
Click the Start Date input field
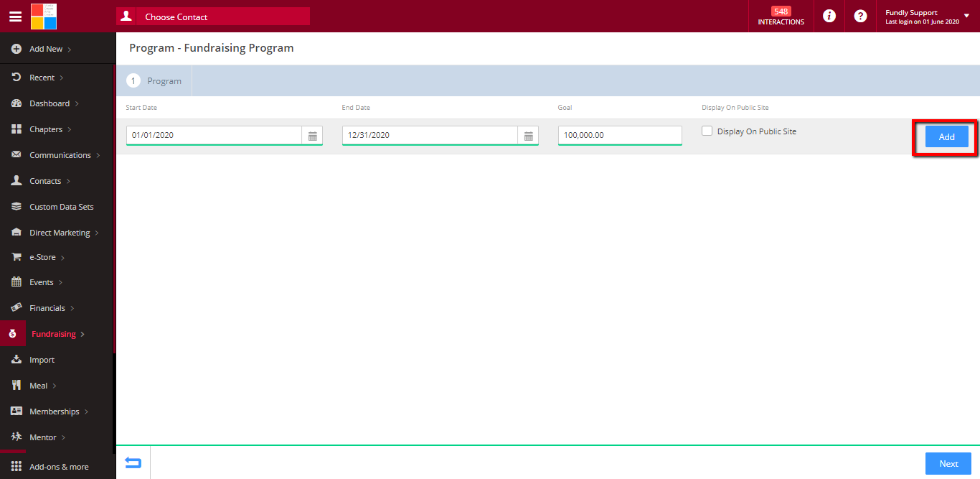pos(214,136)
